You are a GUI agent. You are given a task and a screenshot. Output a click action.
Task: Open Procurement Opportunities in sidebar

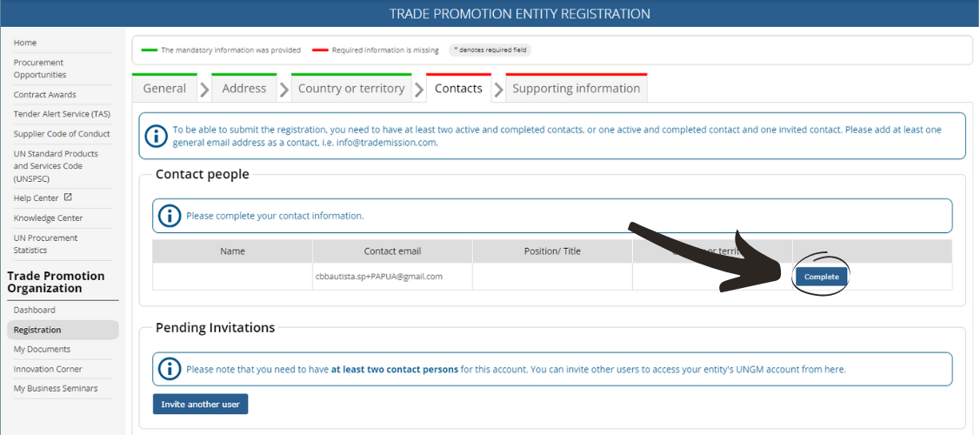click(40, 69)
